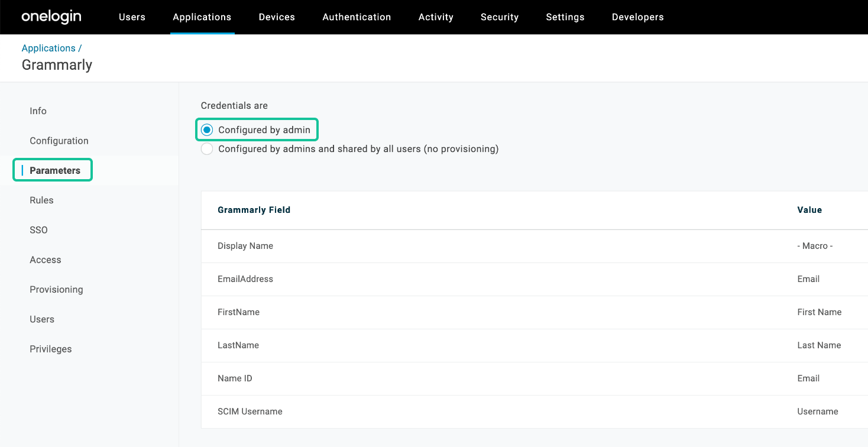868x447 pixels.
Task: Open the Authentication menu
Action: (x=357, y=17)
